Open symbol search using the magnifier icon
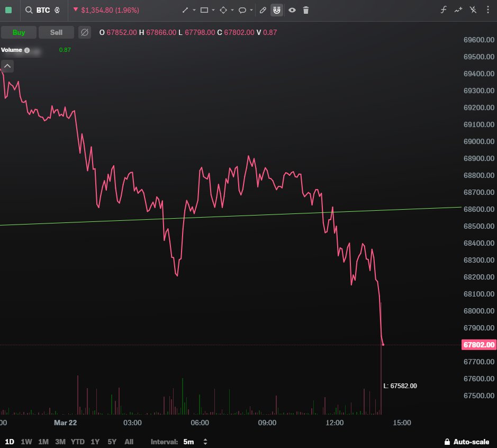The width and height of the screenshot is (497, 448). (x=29, y=10)
